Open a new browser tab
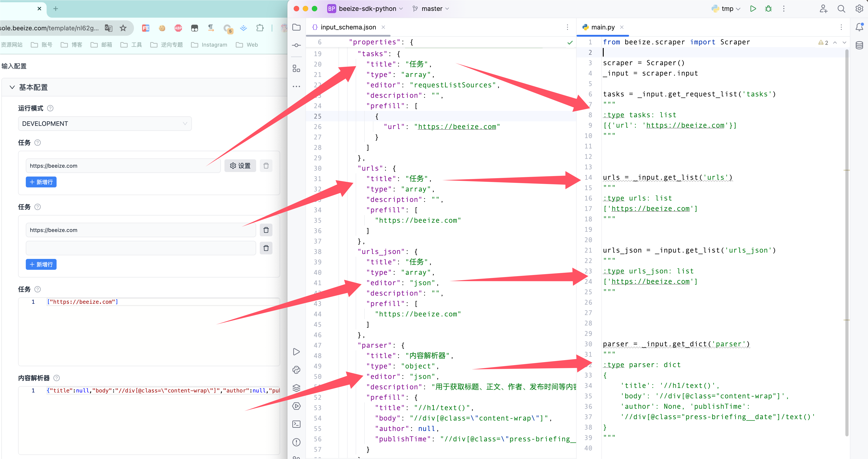Viewport: 868px width, 459px height. click(56, 9)
